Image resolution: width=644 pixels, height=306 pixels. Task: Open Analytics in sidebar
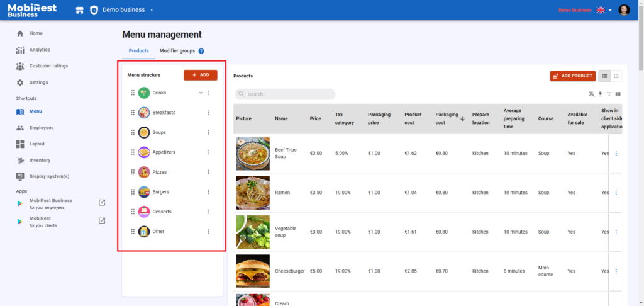(x=40, y=50)
